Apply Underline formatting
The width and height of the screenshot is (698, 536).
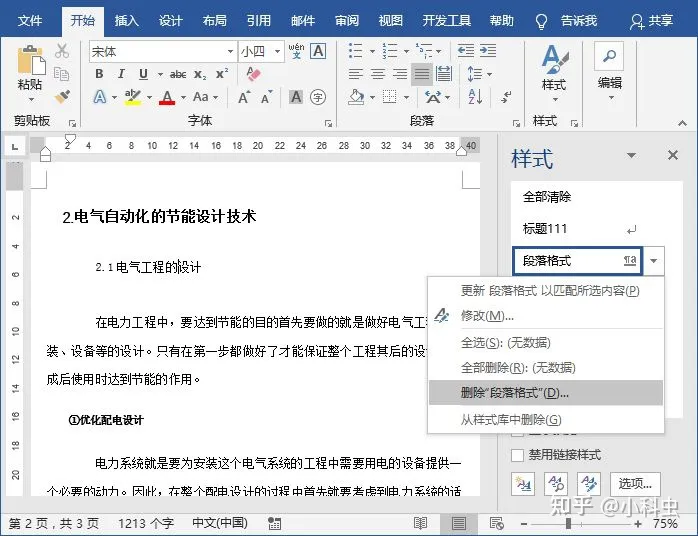[143, 74]
